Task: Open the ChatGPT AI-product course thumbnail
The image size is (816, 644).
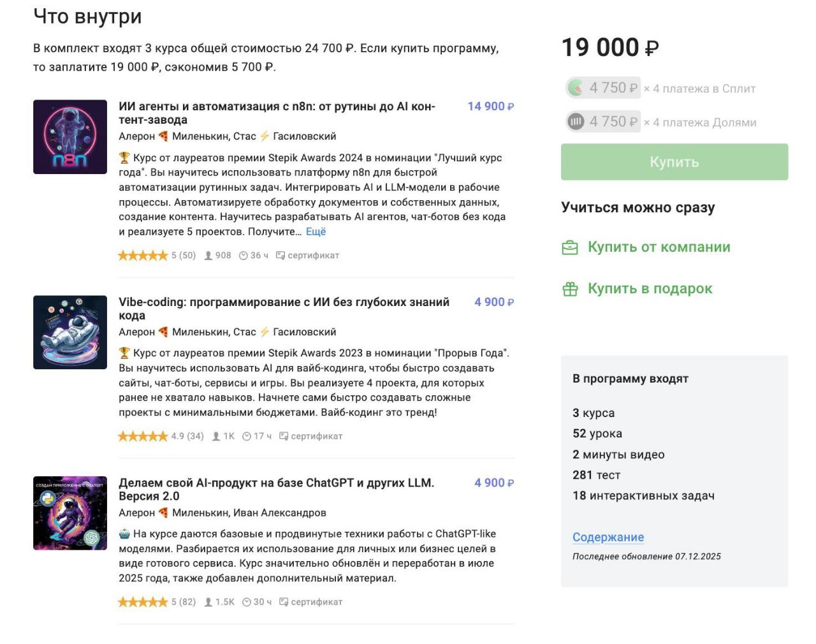Action: tap(70, 513)
